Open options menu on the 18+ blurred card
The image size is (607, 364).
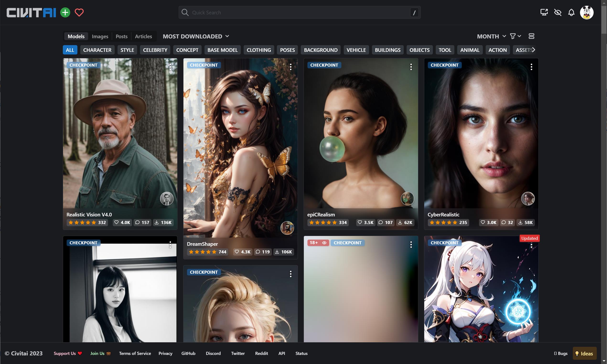pos(411,244)
